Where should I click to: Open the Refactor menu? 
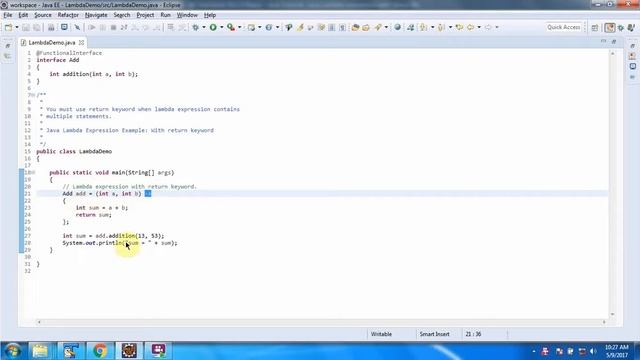click(x=68, y=15)
